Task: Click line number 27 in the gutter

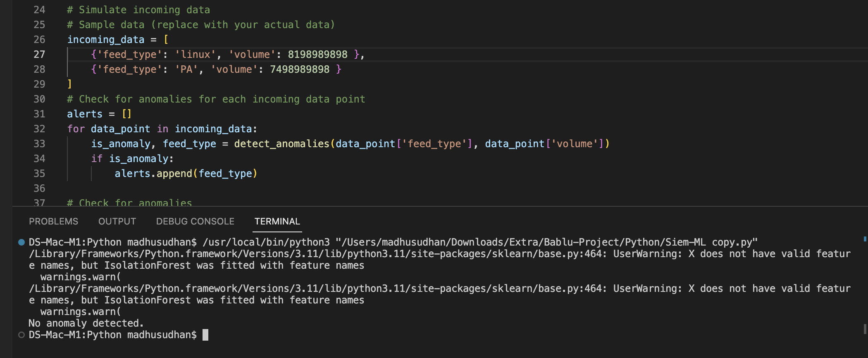Action: pyautogui.click(x=39, y=55)
